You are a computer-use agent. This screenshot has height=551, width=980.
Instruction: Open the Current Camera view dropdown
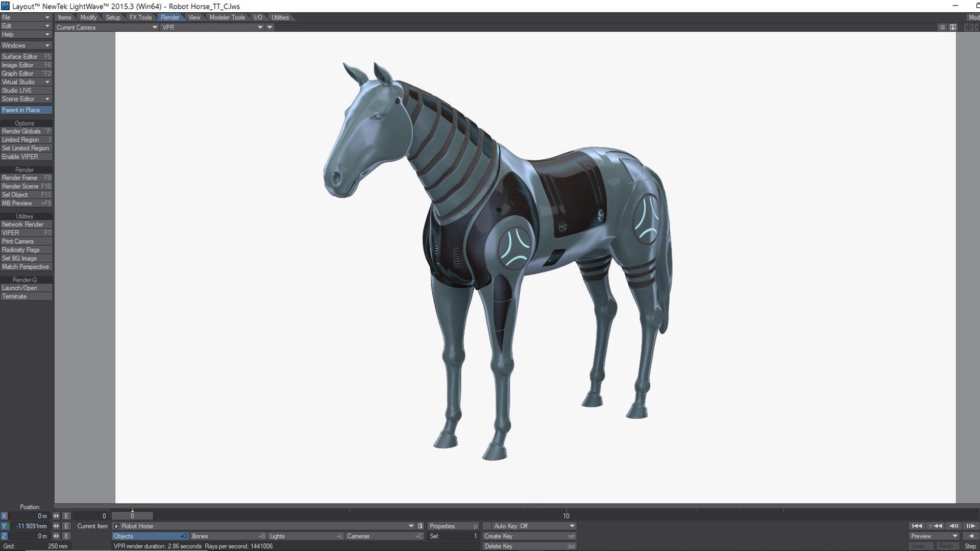coord(107,28)
